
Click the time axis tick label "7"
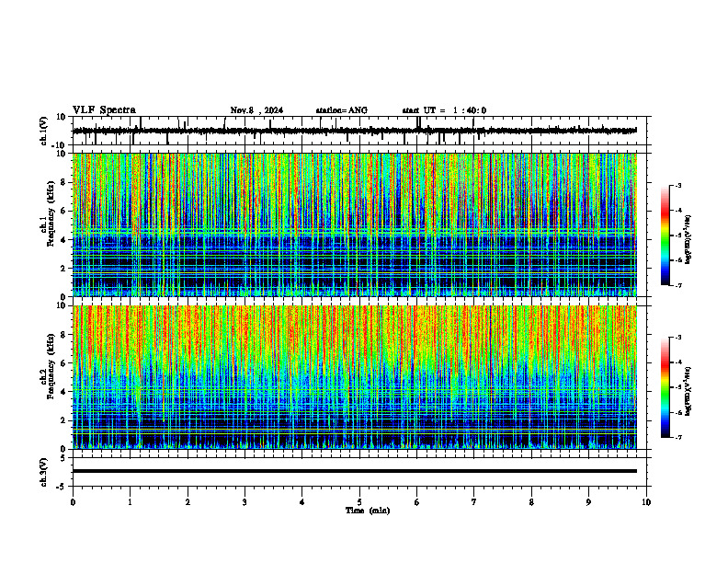(474, 502)
